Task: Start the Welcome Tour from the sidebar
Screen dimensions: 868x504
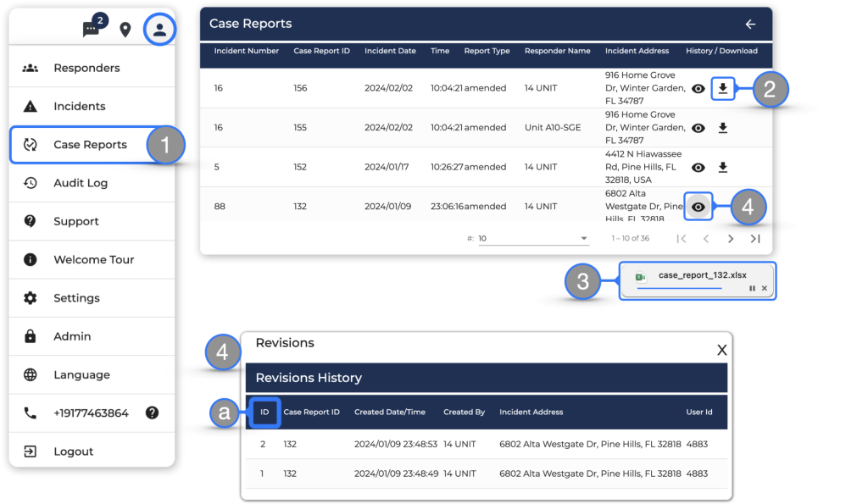Action: click(92, 259)
